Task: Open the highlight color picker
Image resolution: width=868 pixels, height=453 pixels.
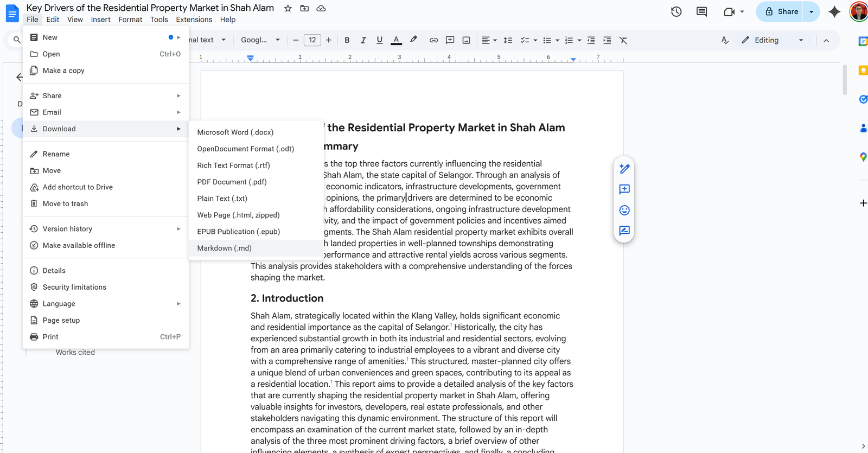Action: coord(413,40)
